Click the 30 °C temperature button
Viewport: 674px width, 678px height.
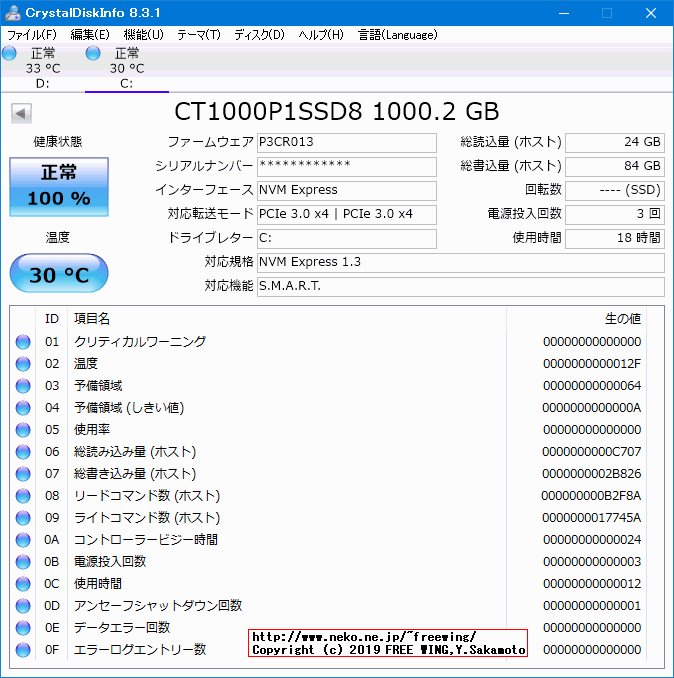click(59, 273)
